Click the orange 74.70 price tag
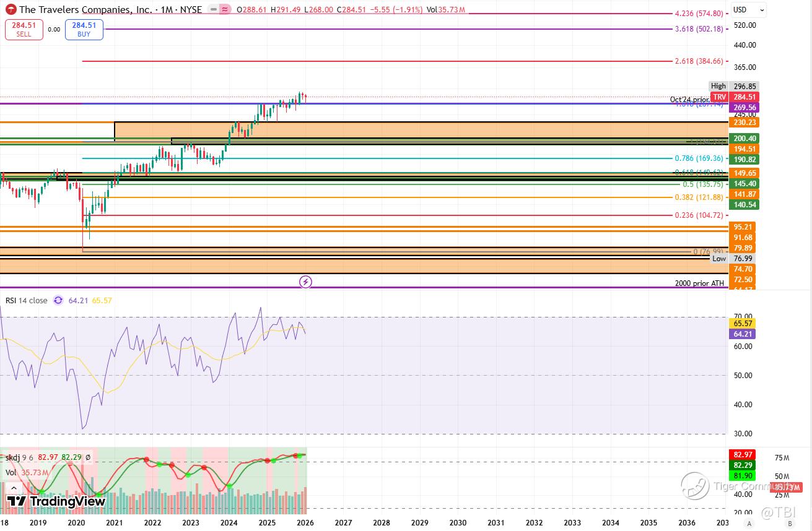This screenshot has width=812, height=531. point(743,270)
